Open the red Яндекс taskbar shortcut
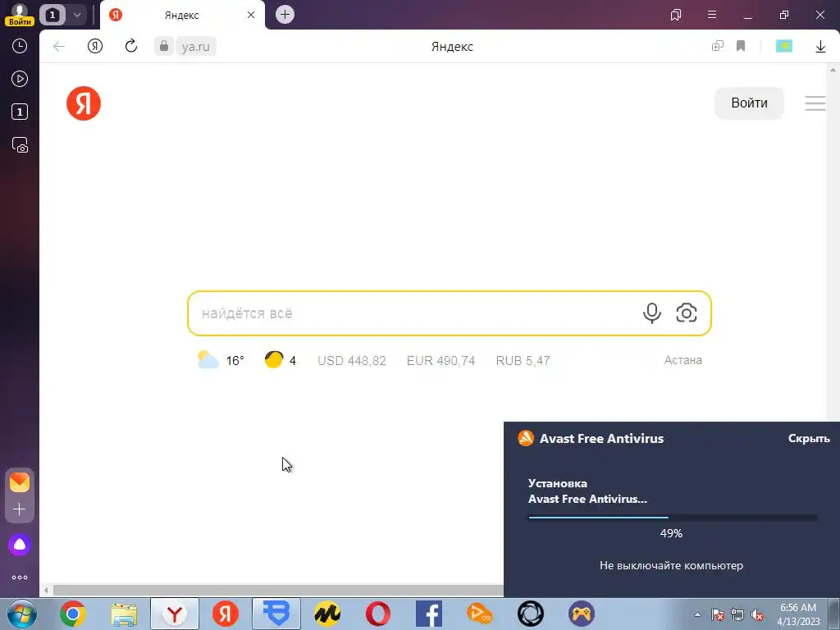 [226, 614]
